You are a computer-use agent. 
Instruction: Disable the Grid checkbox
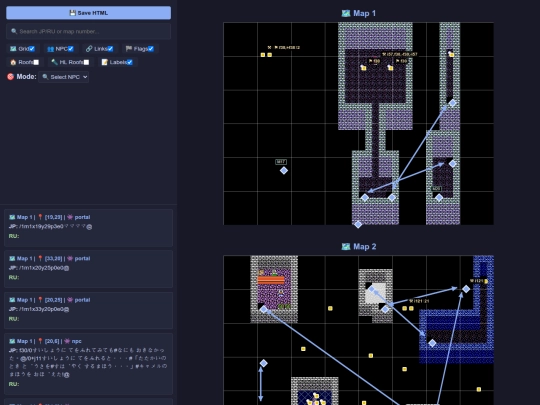point(32,49)
